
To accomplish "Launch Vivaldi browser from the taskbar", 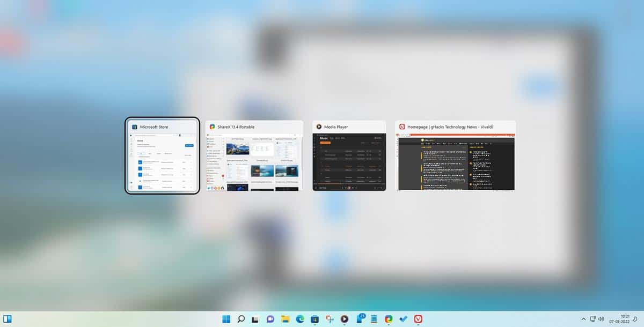I will 418,318.
